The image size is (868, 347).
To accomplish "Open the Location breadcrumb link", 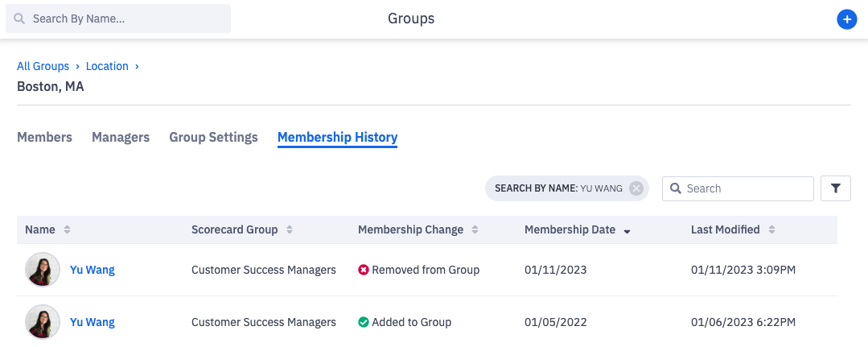I will pyautogui.click(x=107, y=66).
